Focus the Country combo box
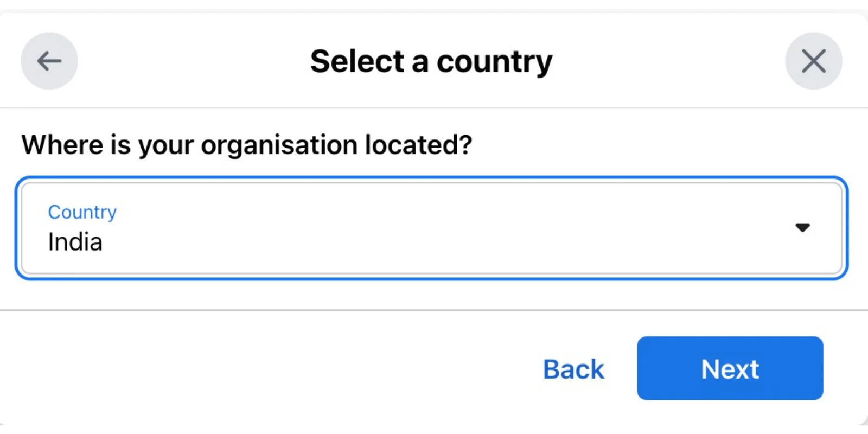This screenshot has height=434, width=868. point(431,228)
